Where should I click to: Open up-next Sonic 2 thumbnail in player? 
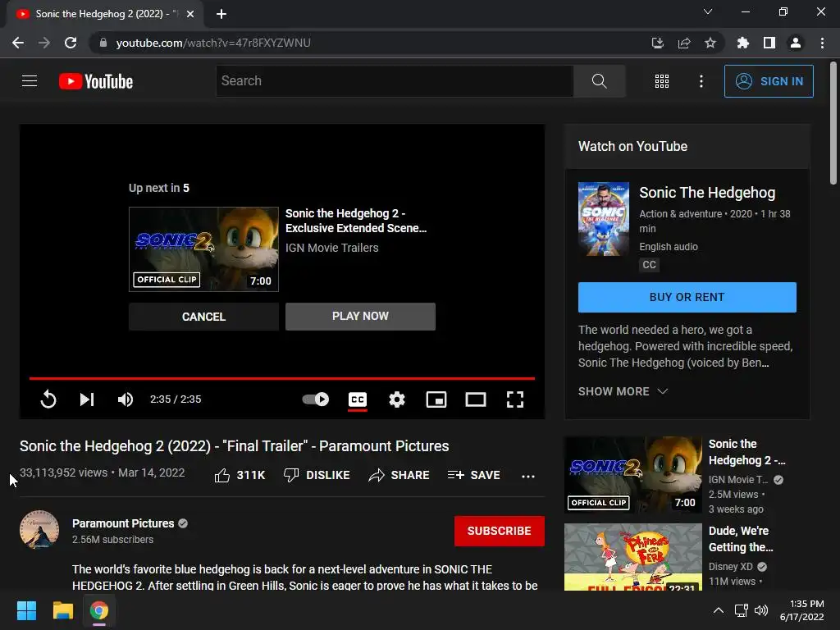pyautogui.click(x=203, y=249)
